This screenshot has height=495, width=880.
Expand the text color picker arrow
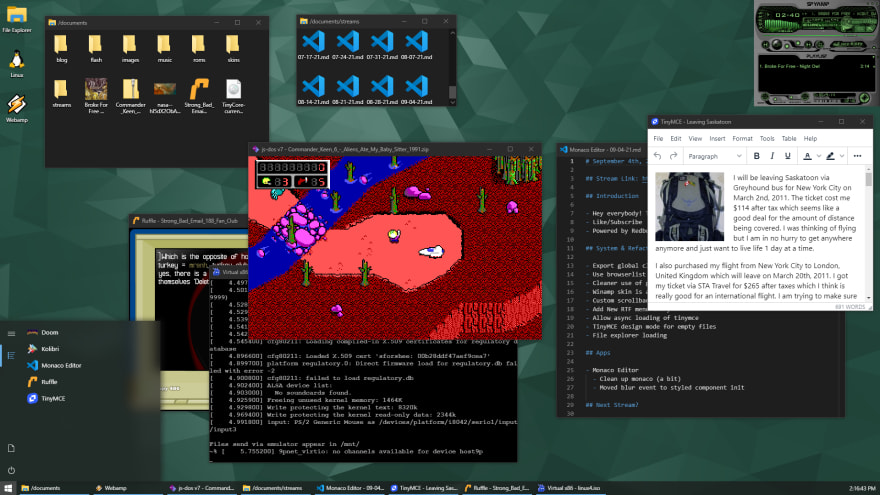click(819, 156)
